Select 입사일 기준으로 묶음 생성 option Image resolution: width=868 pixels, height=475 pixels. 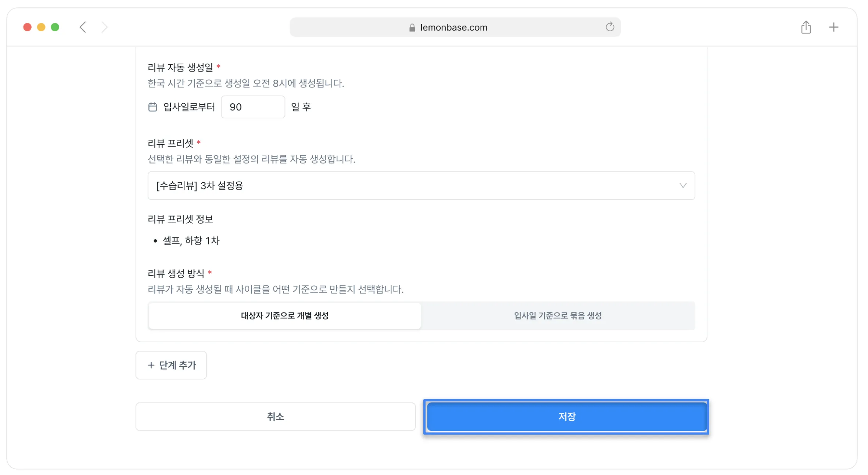tap(557, 315)
